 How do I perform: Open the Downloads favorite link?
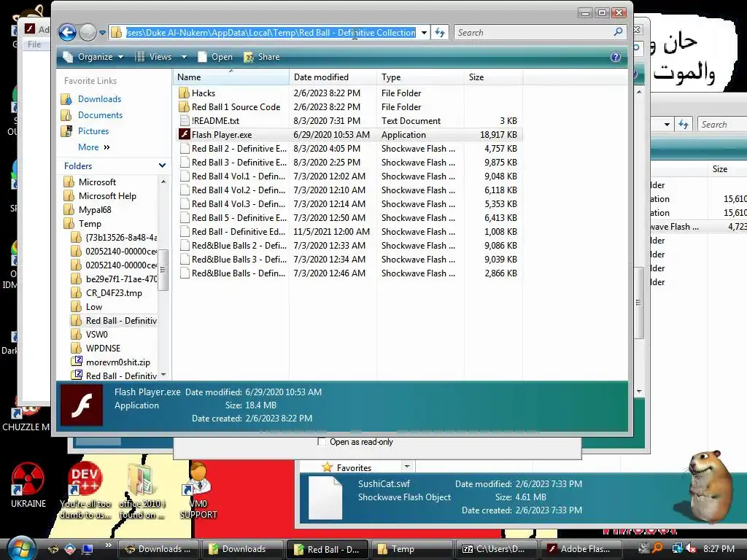point(99,98)
